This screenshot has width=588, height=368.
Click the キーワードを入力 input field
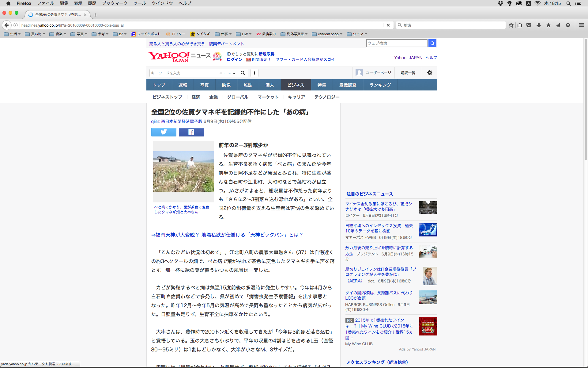184,73
